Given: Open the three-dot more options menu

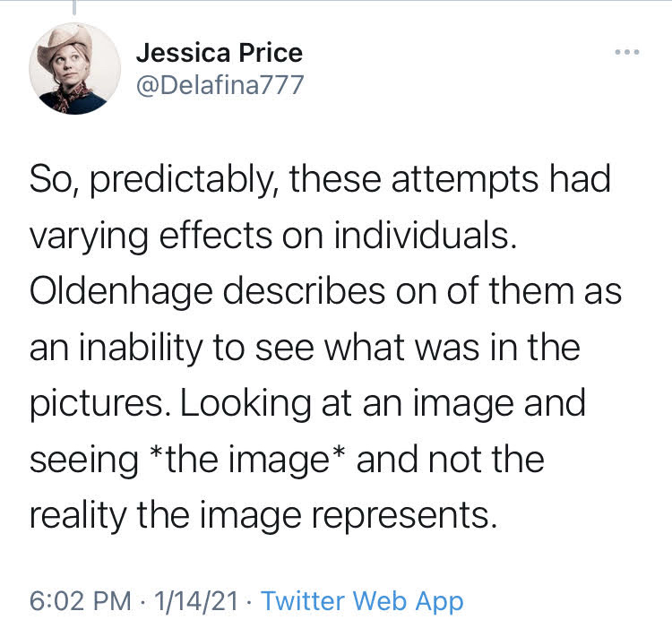Looking at the screenshot, I should pyautogui.click(x=627, y=52).
